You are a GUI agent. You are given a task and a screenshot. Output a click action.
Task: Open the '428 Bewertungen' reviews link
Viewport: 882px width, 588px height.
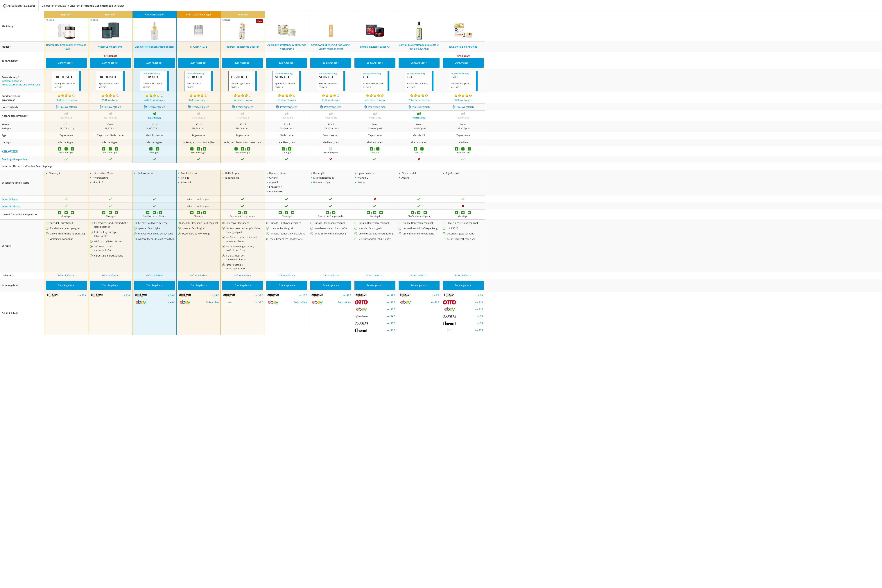click(198, 100)
